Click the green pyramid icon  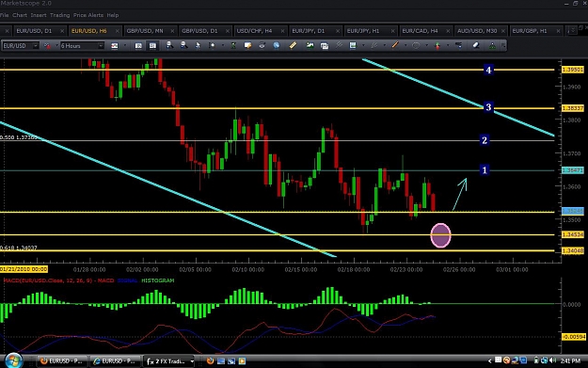[x=492, y=46]
